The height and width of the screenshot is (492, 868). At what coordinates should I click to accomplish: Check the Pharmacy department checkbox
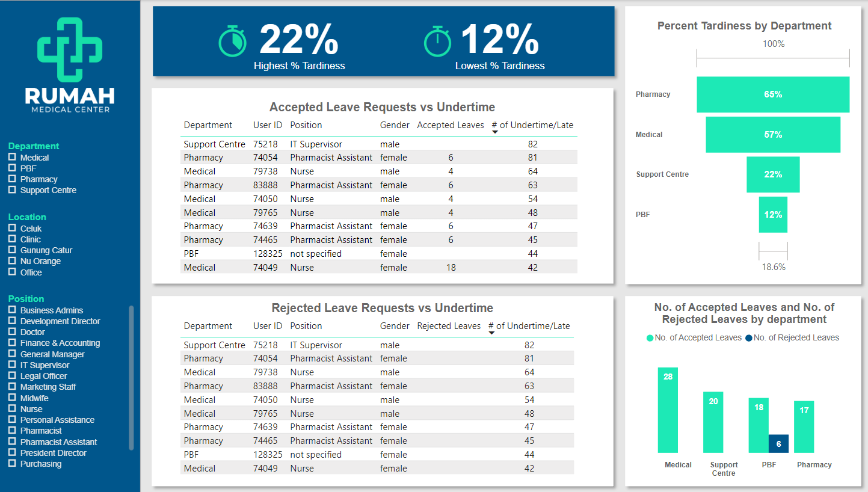pos(12,179)
